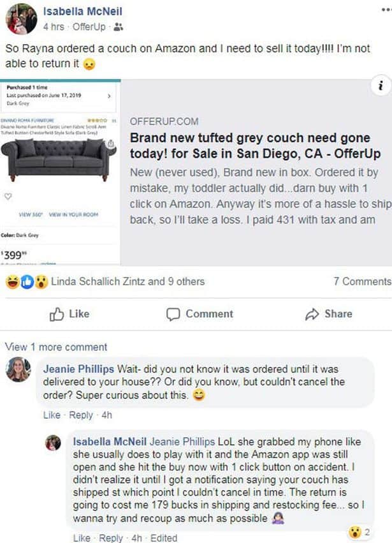
Task: Expand View 1 more comment
Action: tap(56, 347)
